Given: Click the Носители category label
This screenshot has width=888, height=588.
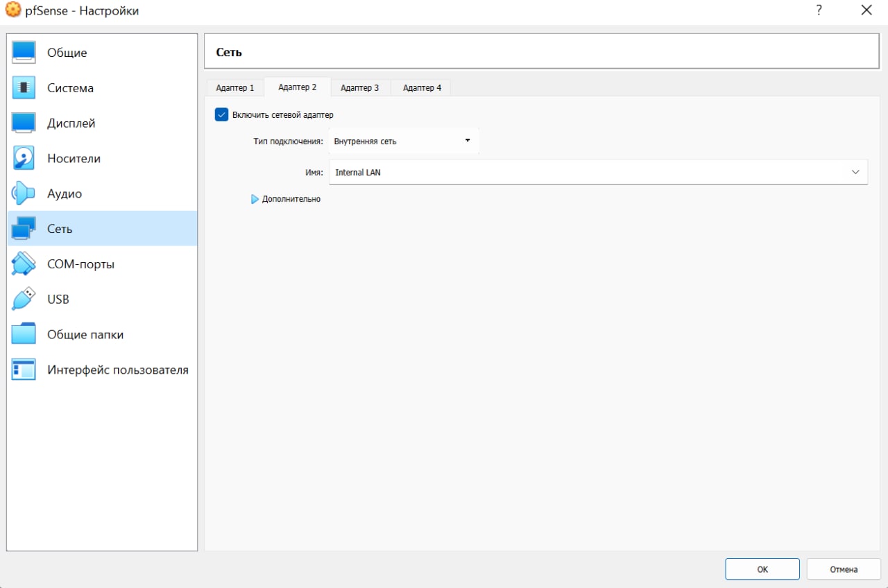Looking at the screenshot, I should coord(74,158).
